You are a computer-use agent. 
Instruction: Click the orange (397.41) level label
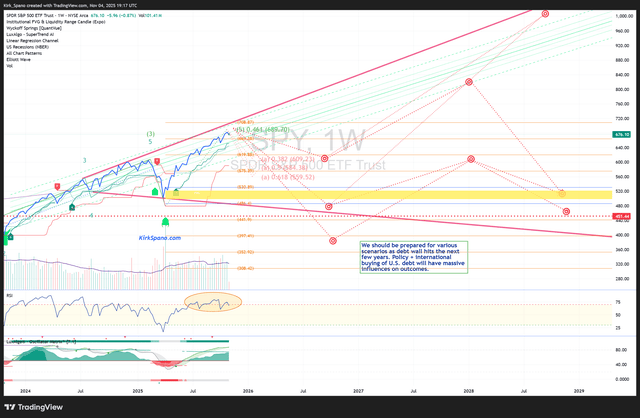click(x=245, y=236)
